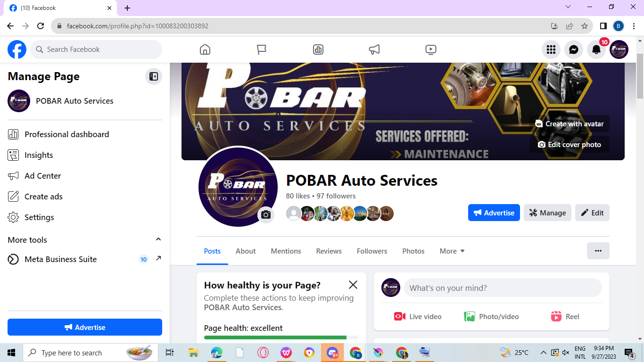The image size is (644, 362).
Task: Switch to the About tab
Action: coord(246,251)
